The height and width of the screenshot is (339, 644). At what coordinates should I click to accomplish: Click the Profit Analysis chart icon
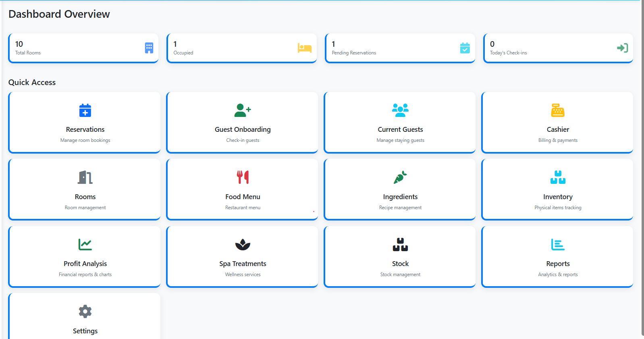pos(85,244)
